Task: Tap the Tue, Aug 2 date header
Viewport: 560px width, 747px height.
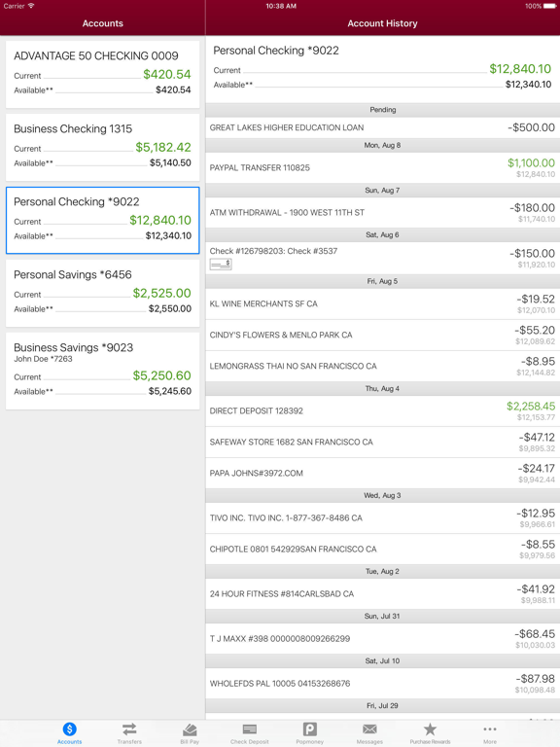Action: point(382,571)
